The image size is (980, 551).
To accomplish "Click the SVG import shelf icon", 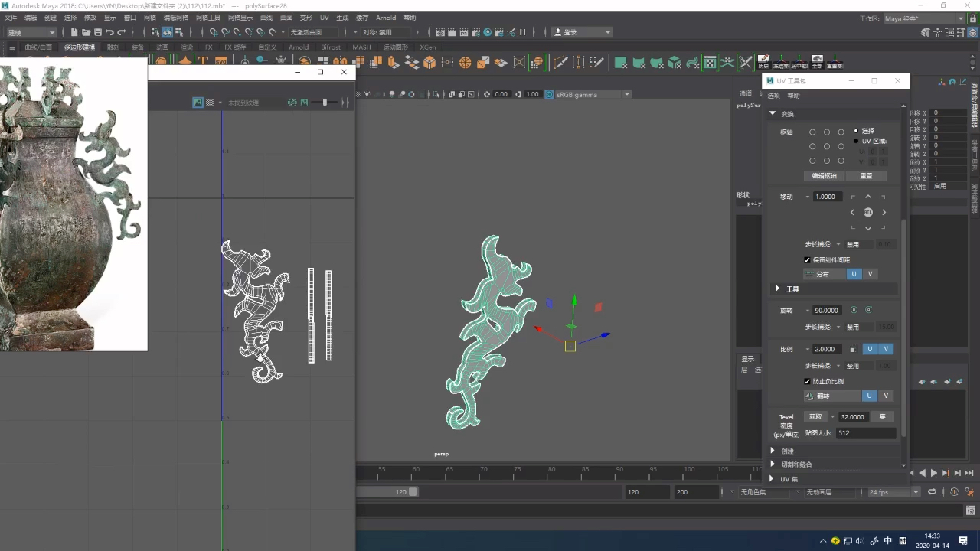I will pyautogui.click(x=220, y=61).
